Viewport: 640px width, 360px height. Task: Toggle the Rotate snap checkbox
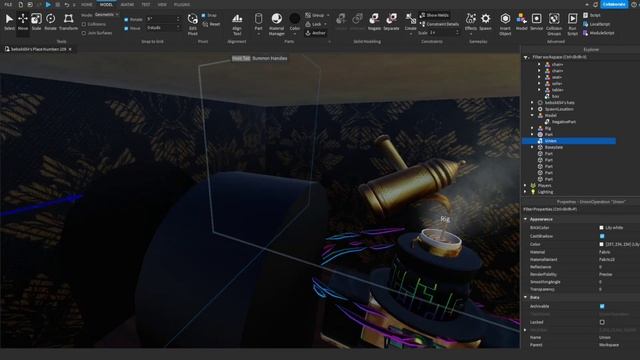126,19
